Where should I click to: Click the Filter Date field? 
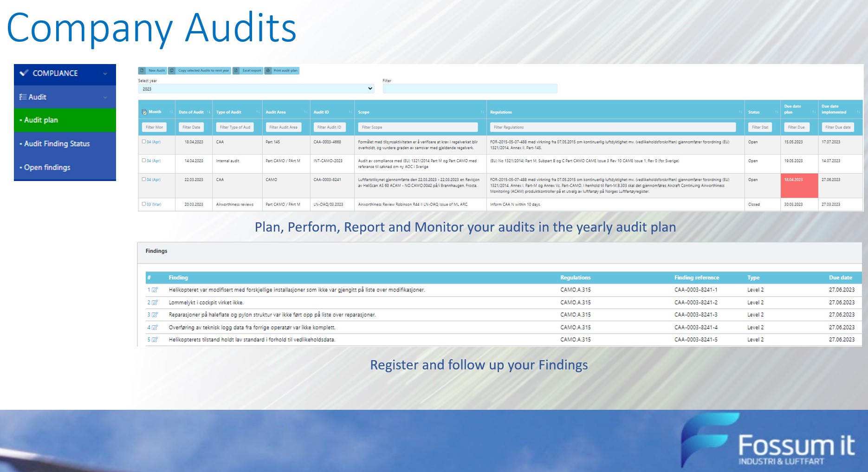point(191,127)
